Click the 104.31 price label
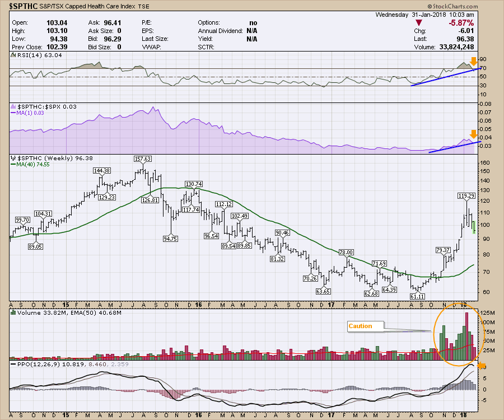The height and width of the screenshot is (420, 504). pyautogui.click(x=43, y=214)
